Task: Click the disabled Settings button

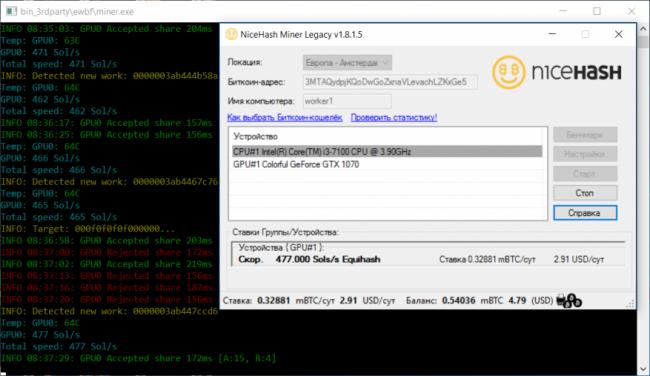Action: coord(585,154)
